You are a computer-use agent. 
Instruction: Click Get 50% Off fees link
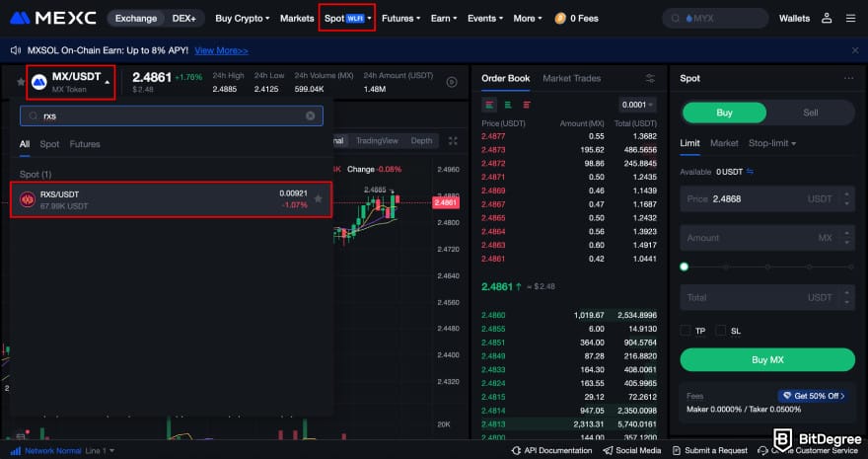coord(813,396)
